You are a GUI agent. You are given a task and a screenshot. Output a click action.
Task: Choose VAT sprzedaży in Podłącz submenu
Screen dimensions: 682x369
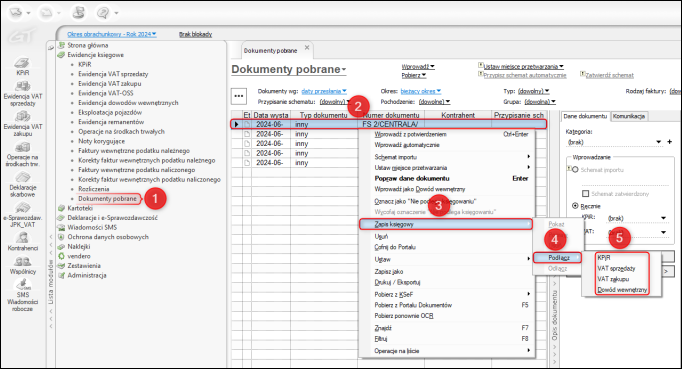[x=616, y=268]
